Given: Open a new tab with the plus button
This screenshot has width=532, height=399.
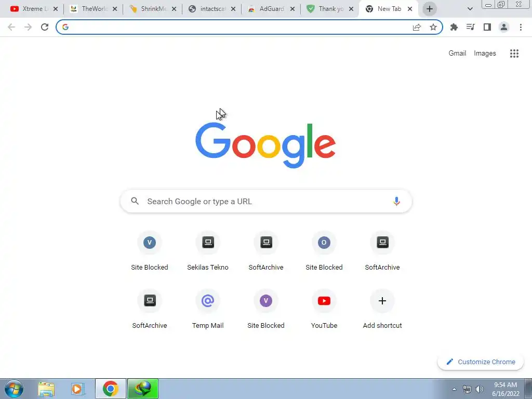Looking at the screenshot, I should click(x=430, y=9).
